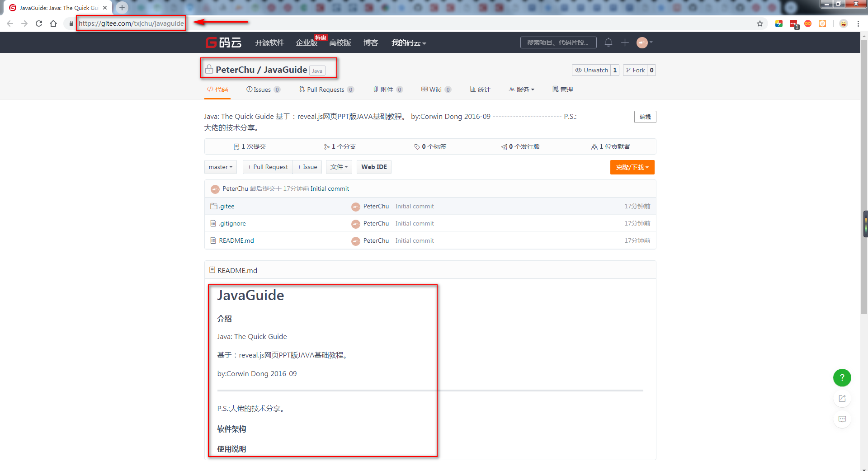This screenshot has width=868, height=471.
Task: Open the 管理 tab
Action: point(563,89)
